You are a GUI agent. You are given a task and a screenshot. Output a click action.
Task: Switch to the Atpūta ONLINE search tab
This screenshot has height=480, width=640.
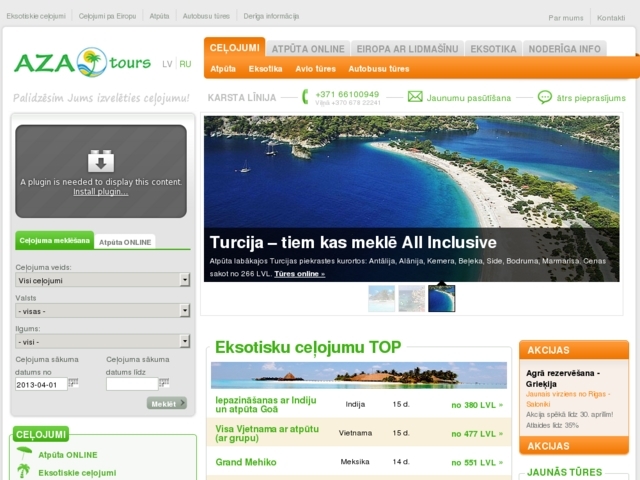click(125, 242)
